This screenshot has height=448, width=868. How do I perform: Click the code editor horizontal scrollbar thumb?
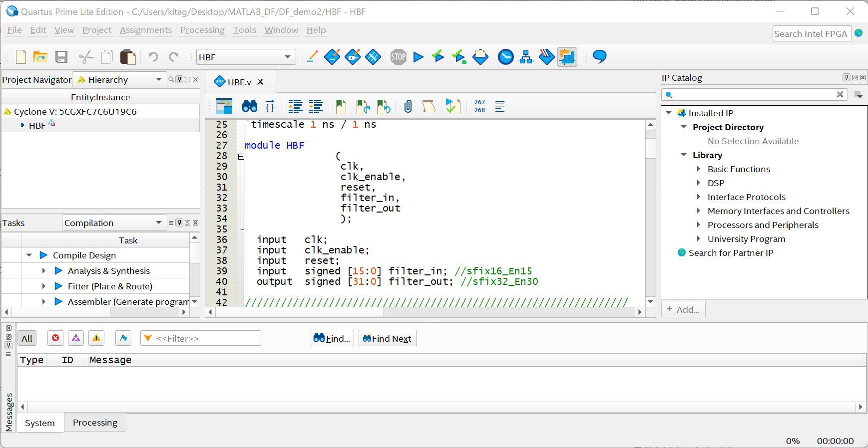(x=300, y=312)
